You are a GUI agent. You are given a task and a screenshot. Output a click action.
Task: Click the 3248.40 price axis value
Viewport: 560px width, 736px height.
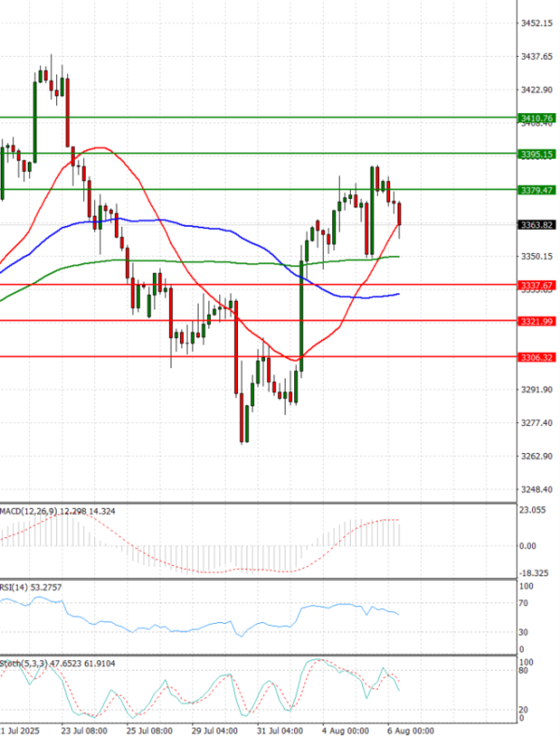click(x=537, y=489)
